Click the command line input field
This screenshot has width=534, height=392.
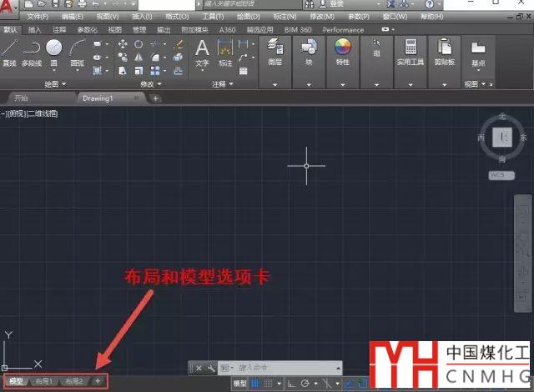(x=284, y=367)
